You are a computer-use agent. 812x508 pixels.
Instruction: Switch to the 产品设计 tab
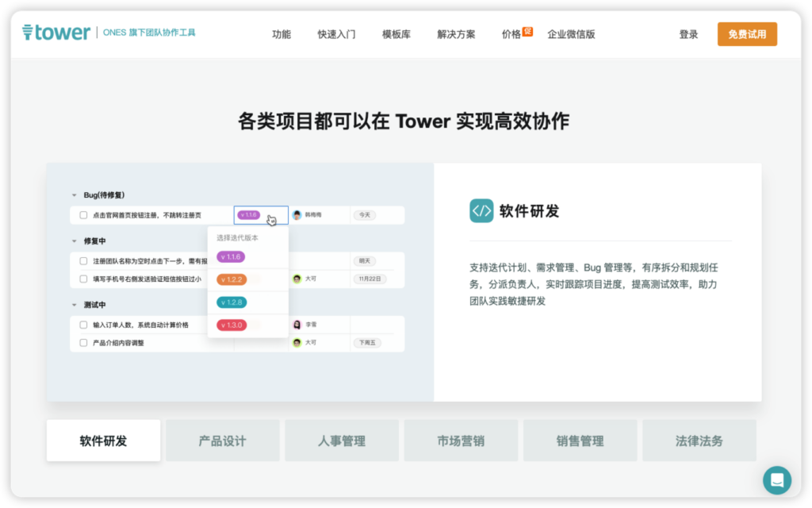pyautogui.click(x=223, y=441)
